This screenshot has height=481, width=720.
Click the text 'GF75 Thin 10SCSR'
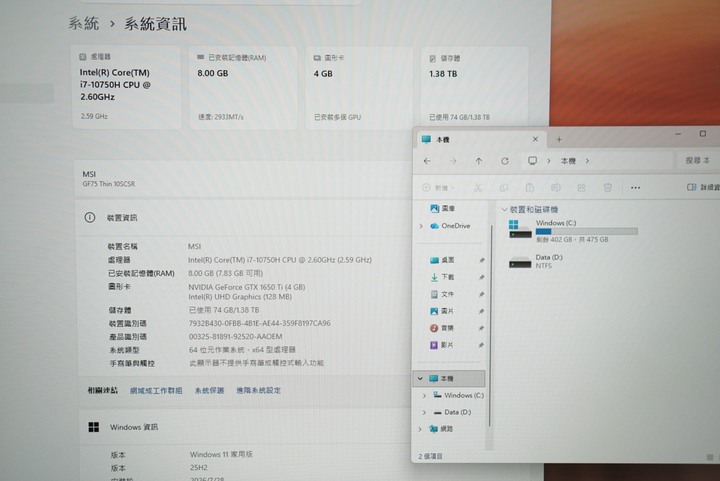point(109,184)
